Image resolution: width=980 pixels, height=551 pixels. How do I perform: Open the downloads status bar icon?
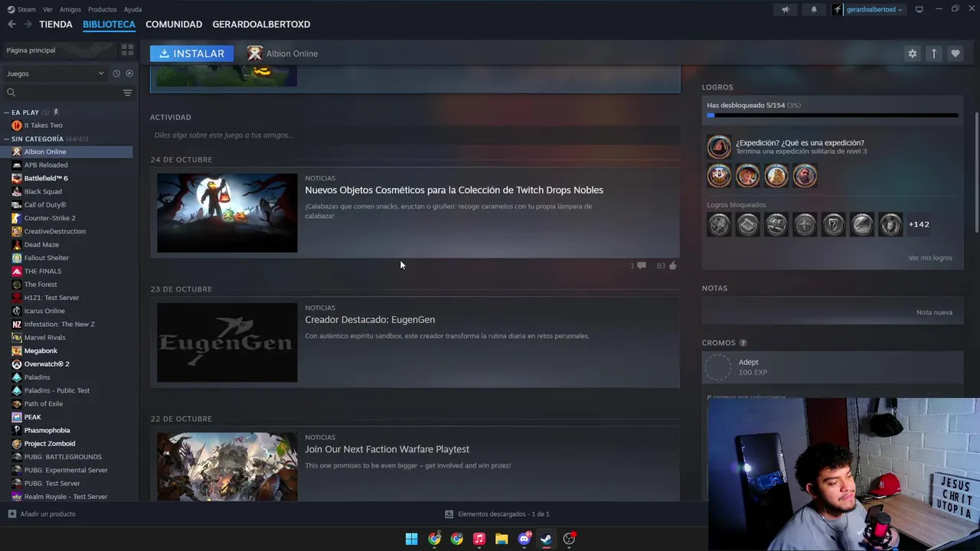[449, 514]
